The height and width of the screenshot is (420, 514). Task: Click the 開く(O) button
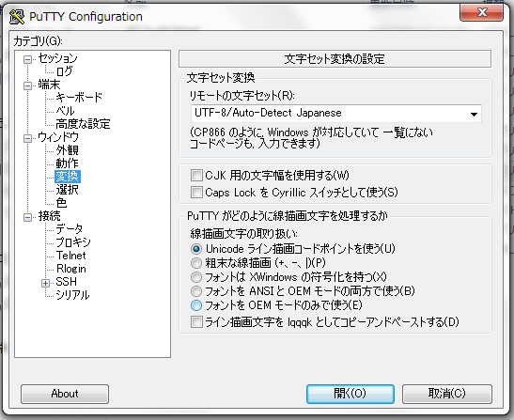click(350, 394)
